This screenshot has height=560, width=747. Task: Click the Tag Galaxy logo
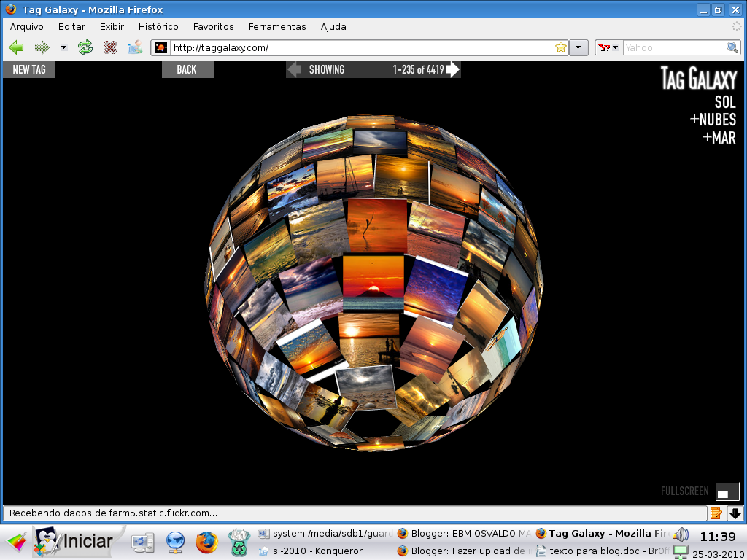[698, 79]
